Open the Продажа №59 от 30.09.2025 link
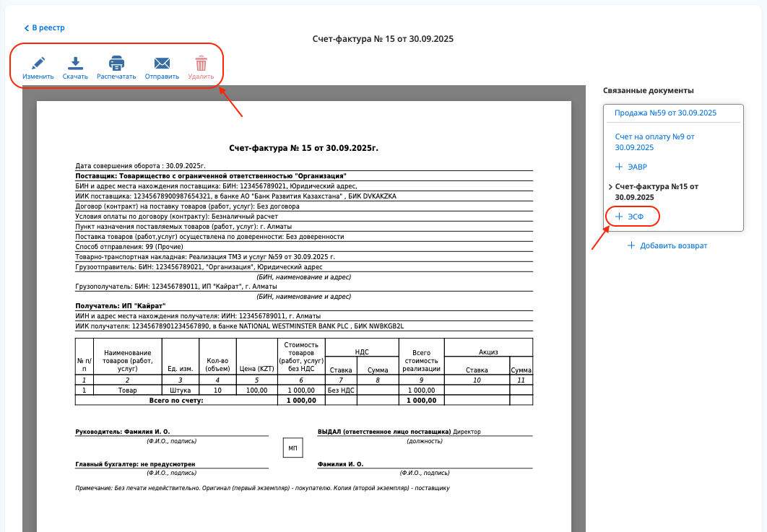This screenshot has width=767, height=532. tap(665, 113)
